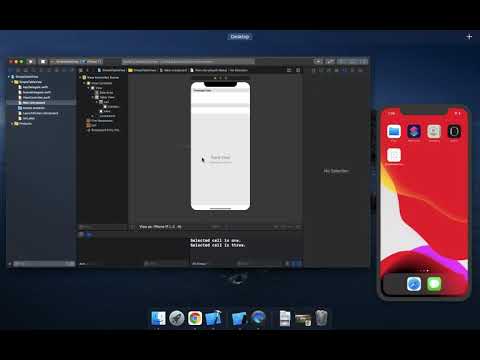Viewport: 480px width, 360px height.
Task: Open the Shortcuts app in the simulator
Action: click(x=414, y=131)
